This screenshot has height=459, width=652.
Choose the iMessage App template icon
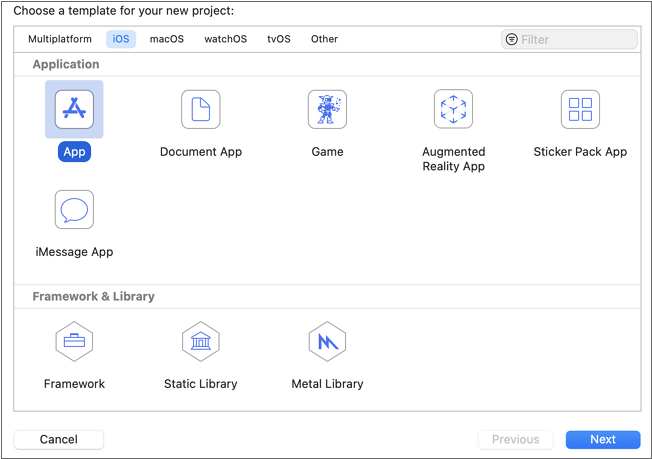tap(74, 210)
